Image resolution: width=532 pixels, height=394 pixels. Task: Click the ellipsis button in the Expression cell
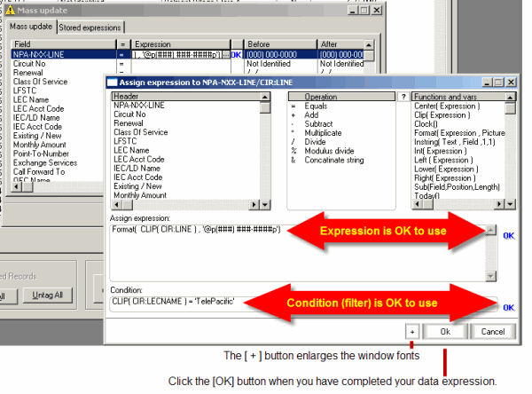[x=226, y=55]
